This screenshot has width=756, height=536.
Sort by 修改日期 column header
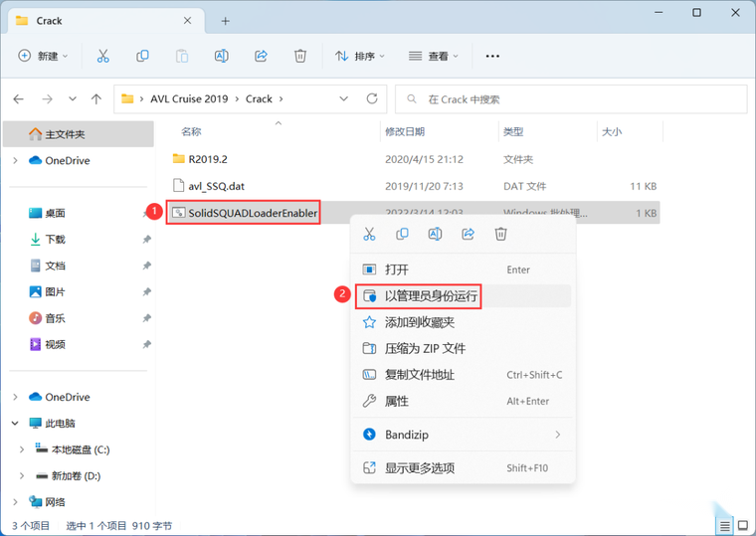tap(405, 131)
